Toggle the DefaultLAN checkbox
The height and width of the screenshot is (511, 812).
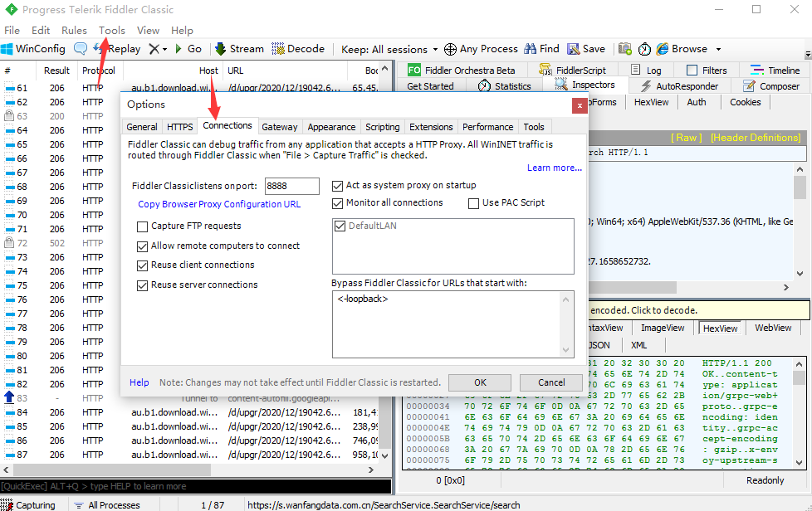[x=340, y=226]
